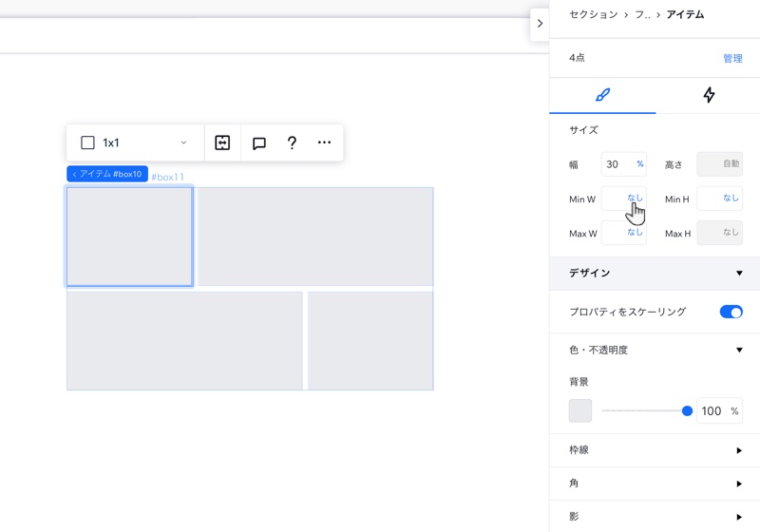Viewport: 760px width, 532px height.
Task: Select the bottom-right grid box
Action: click(x=370, y=341)
